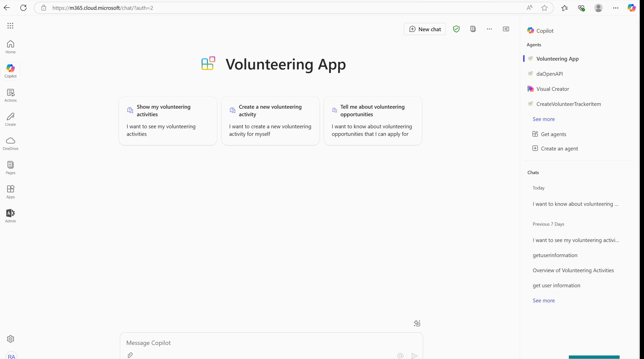This screenshot has height=359, width=644.
Task: Open Copilot in the right panel
Action: tap(540, 31)
